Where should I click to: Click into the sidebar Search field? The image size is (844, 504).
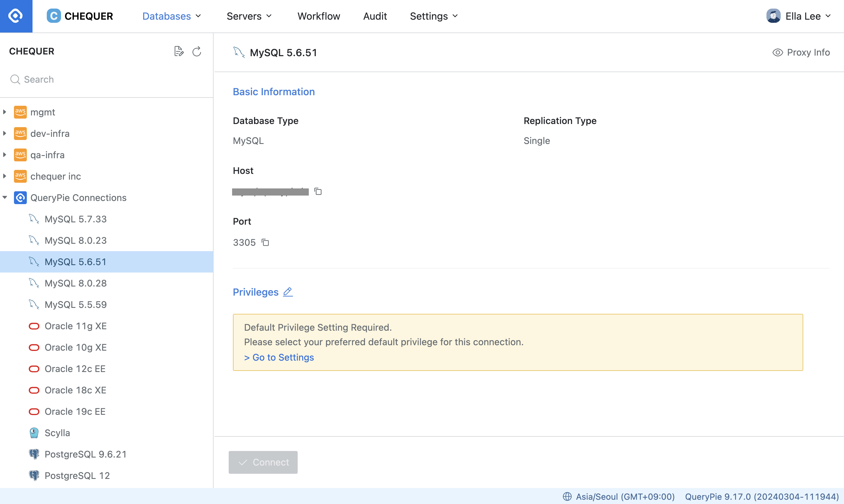pyautogui.click(x=107, y=80)
